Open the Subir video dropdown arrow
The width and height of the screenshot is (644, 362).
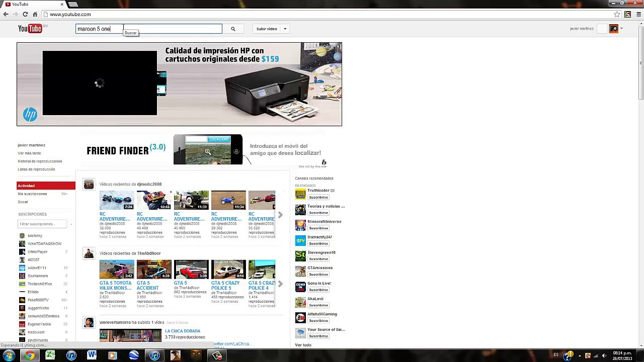click(x=285, y=29)
